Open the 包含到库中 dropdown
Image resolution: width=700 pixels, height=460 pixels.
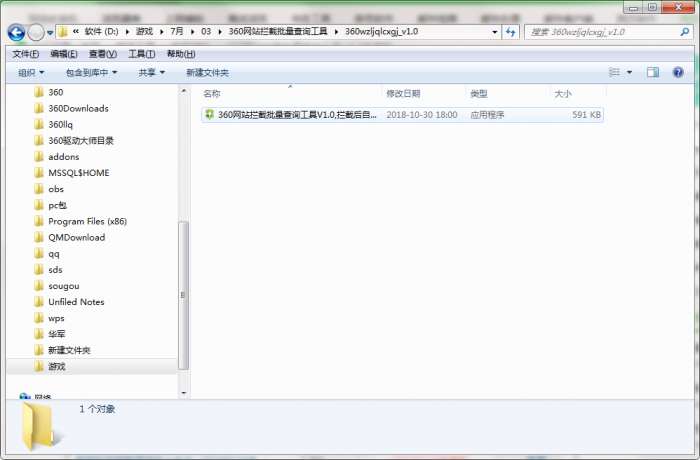[x=92, y=72]
